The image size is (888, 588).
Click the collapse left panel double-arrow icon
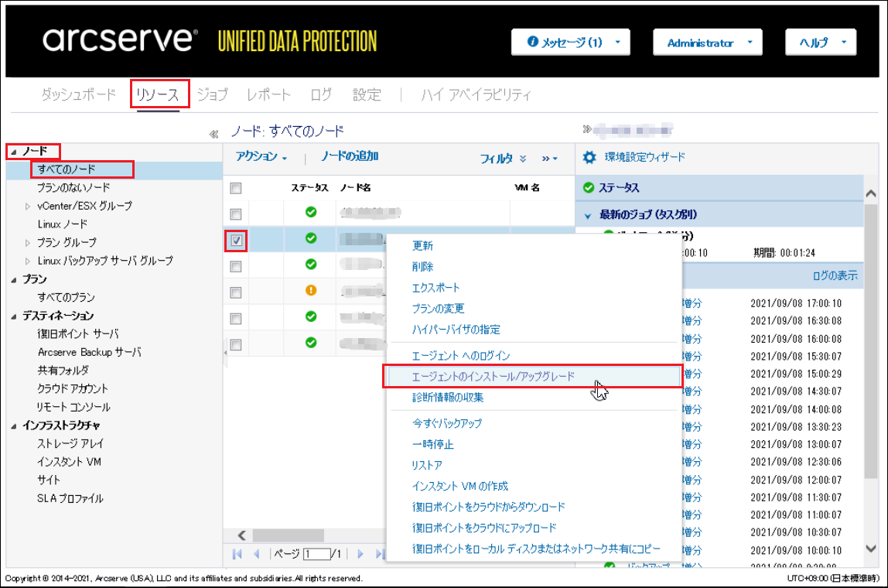[x=213, y=135]
